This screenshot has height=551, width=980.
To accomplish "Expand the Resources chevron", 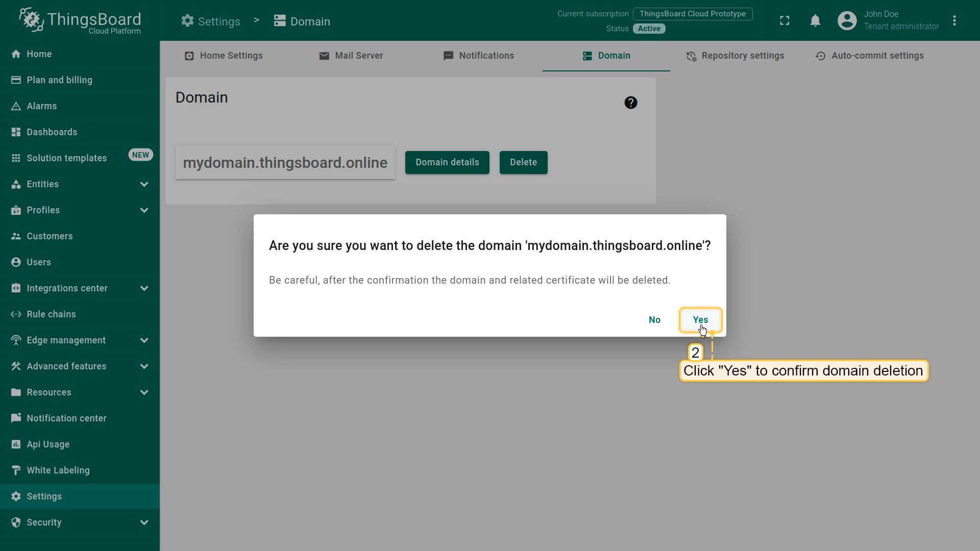I will [x=144, y=392].
